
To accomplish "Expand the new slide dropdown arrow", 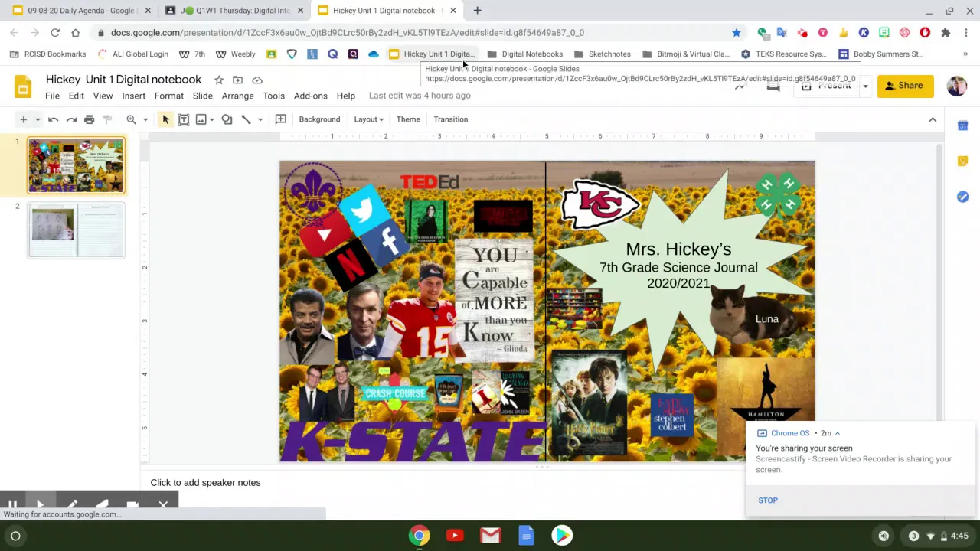I will pos(37,119).
